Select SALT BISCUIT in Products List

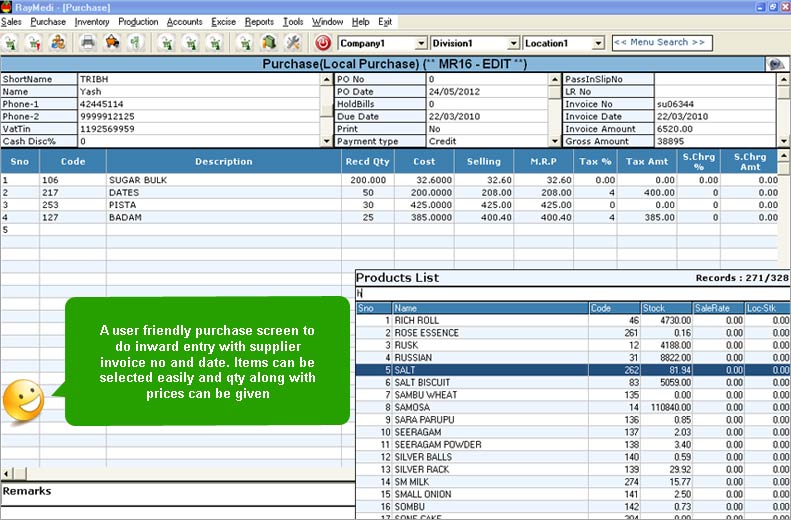tap(573, 383)
